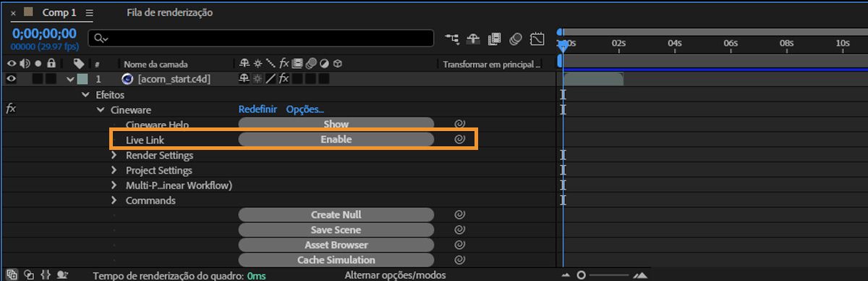Viewport: 868px width, 281px height.
Task: Collapse the acorn_start.c4d layer twirl arrow
Action: tap(70, 79)
